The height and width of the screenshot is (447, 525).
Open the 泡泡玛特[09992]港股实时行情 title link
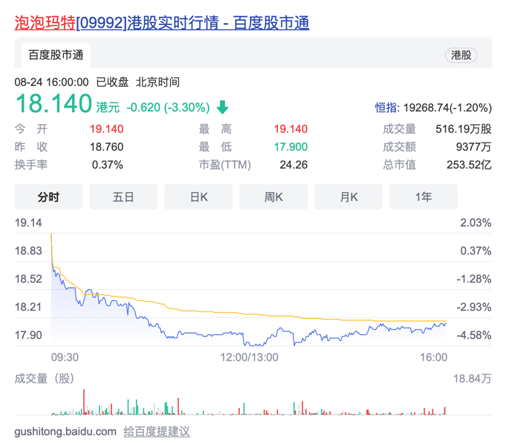pos(162,23)
